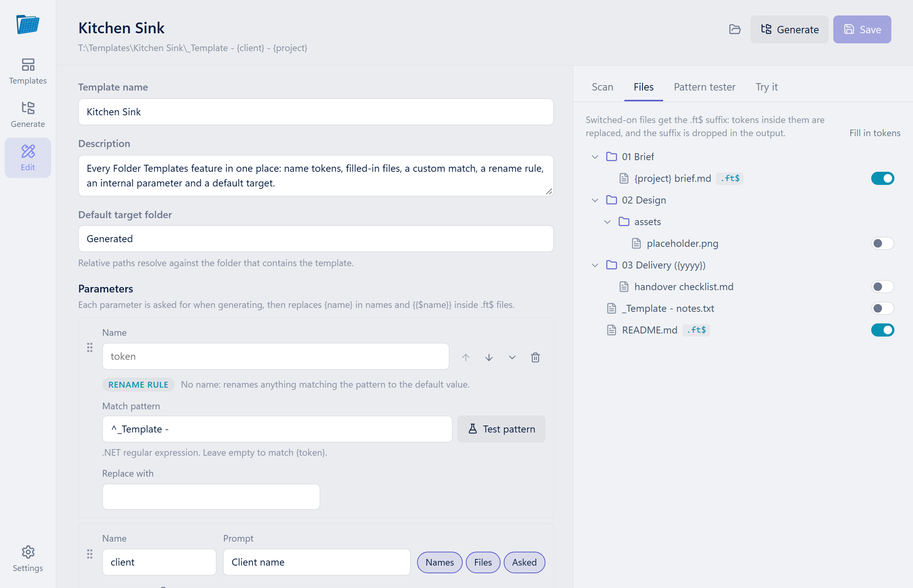
Task: Enable fill in tokens for placeholder.png
Action: 882,243
